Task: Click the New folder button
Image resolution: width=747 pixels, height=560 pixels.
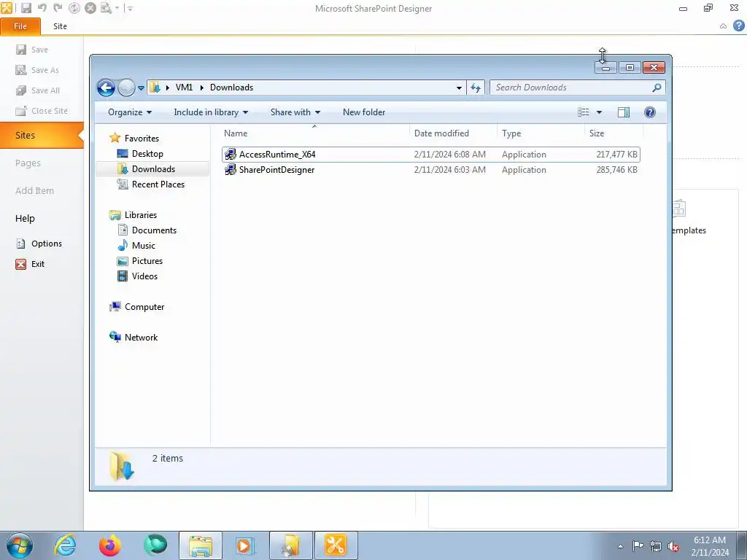Action: click(364, 112)
